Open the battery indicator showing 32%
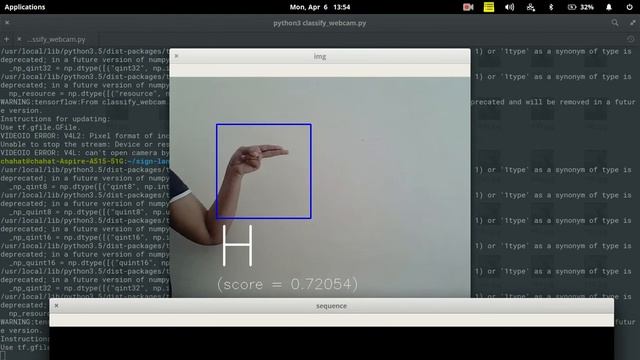640x360 pixels. point(580,7)
